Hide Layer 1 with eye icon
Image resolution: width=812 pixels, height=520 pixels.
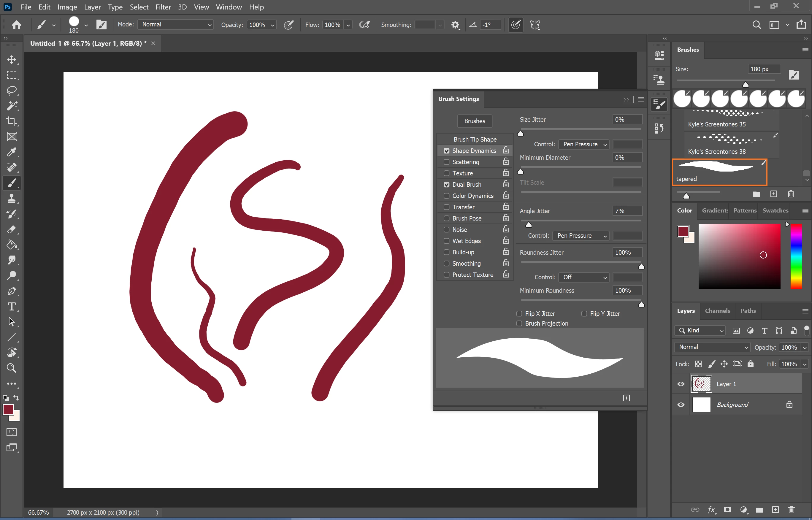pos(681,384)
